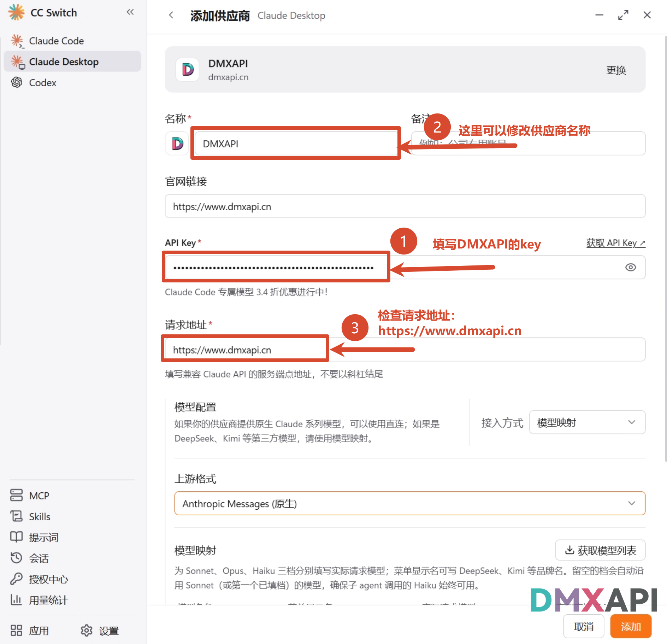This screenshot has width=667, height=644.
Task: Open the 上游格式 Anthropic Messages dropdown
Action: point(410,503)
